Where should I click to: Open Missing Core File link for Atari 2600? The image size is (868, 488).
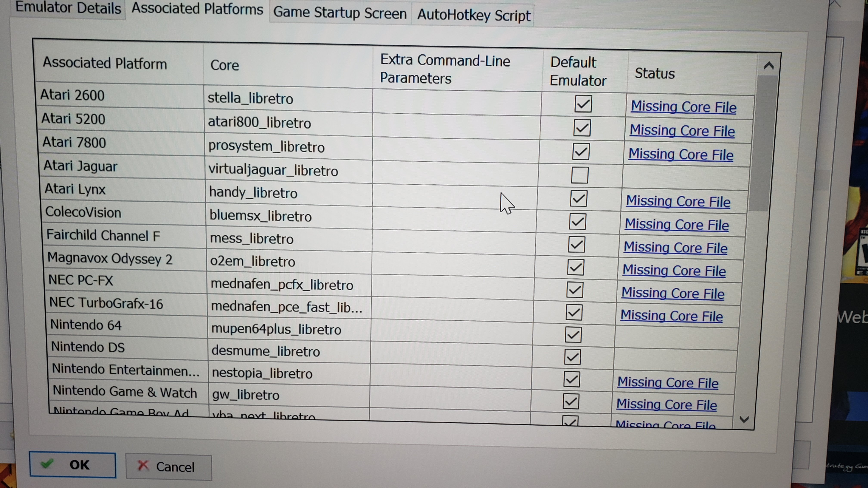coord(683,107)
